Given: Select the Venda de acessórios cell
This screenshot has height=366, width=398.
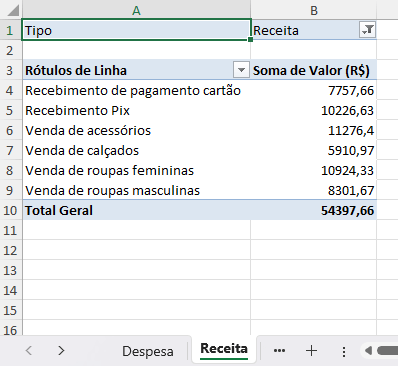Looking at the screenshot, I should (136, 130).
